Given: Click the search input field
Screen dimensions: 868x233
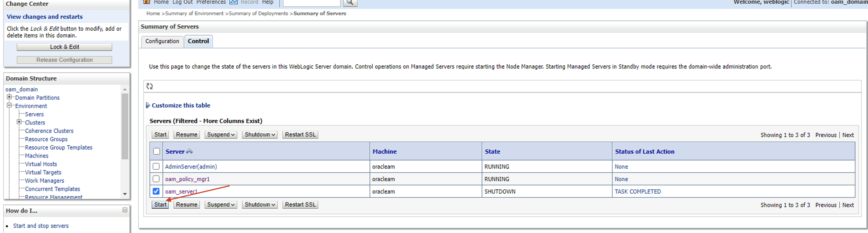Looking at the screenshot, I should coord(311,3).
